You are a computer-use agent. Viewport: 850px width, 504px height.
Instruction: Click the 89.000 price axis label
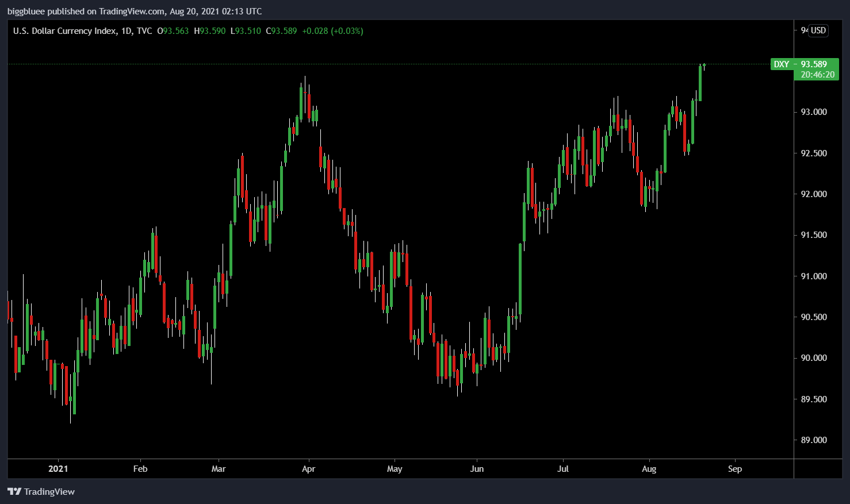pyautogui.click(x=814, y=440)
